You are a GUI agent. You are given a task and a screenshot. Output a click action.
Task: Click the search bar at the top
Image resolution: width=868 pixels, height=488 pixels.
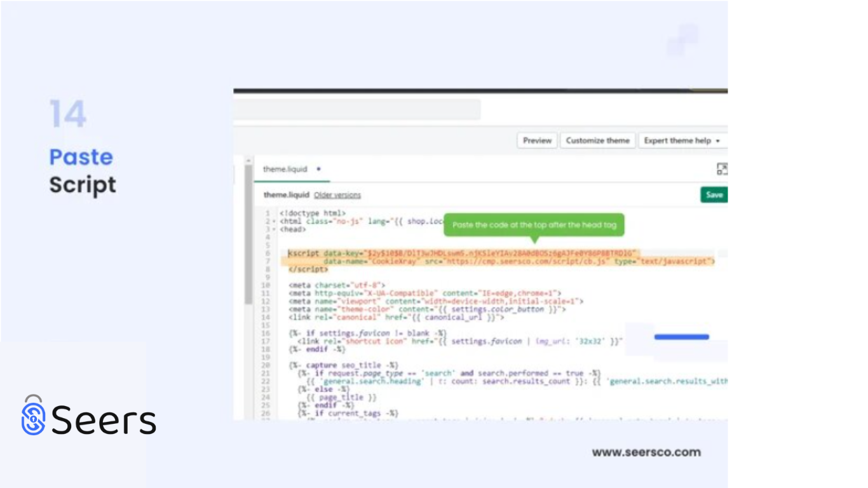357,109
